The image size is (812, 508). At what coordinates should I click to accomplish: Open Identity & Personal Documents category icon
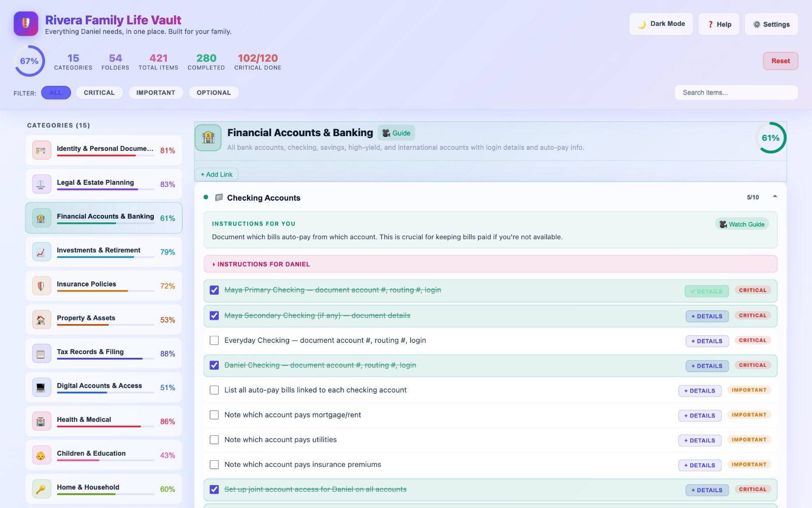tap(41, 150)
